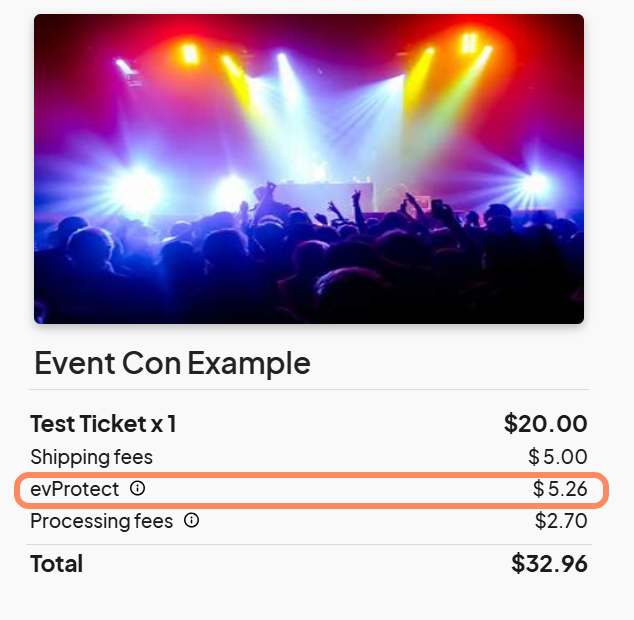
Task: Select the $5.00 shipping amount
Action: pos(558,457)
